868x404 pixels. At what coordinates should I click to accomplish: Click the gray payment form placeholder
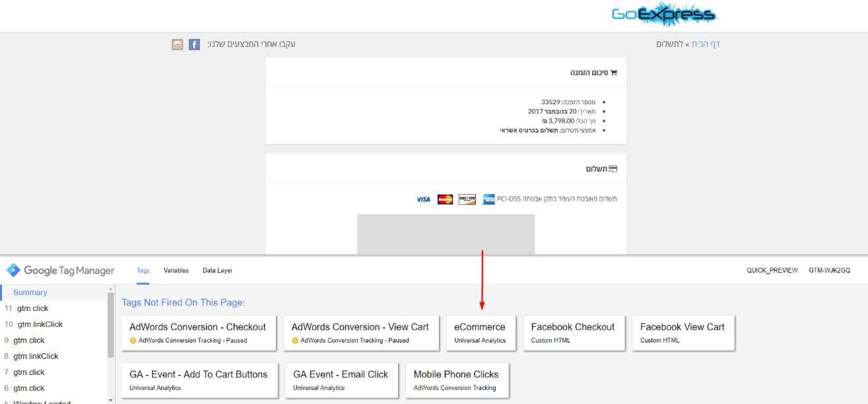click(446, 234)
